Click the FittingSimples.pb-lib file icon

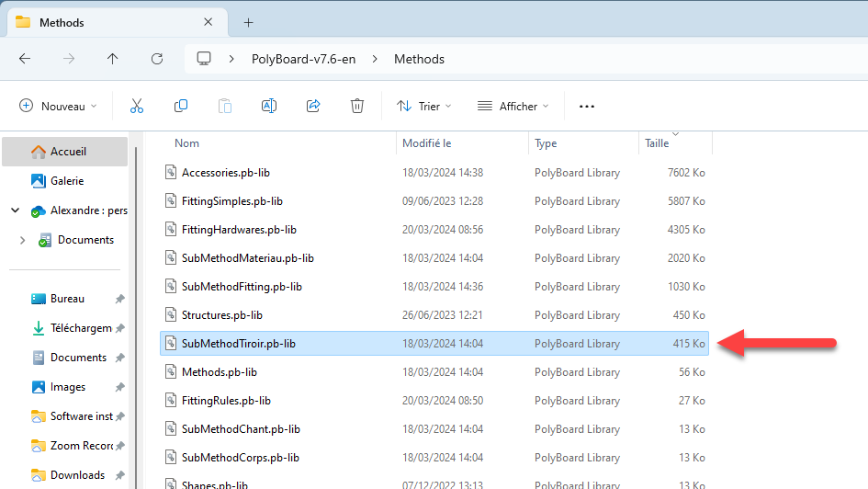(171, 200)
